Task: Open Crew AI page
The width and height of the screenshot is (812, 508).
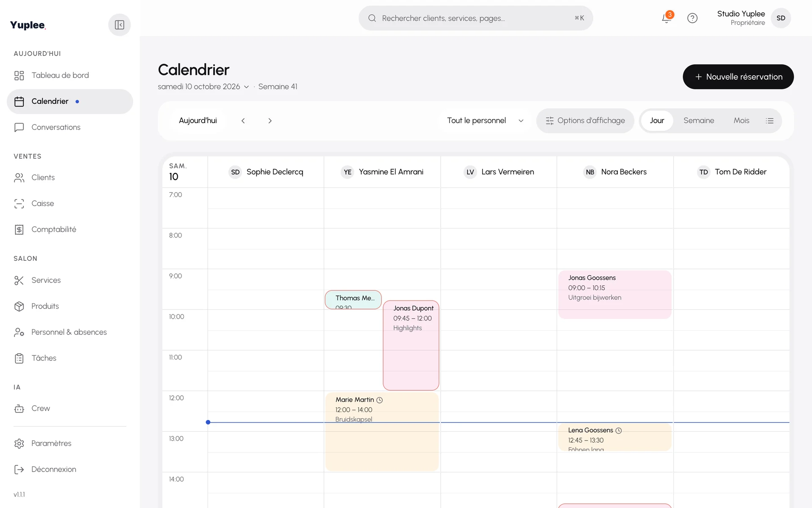Action: coord(70,409)
